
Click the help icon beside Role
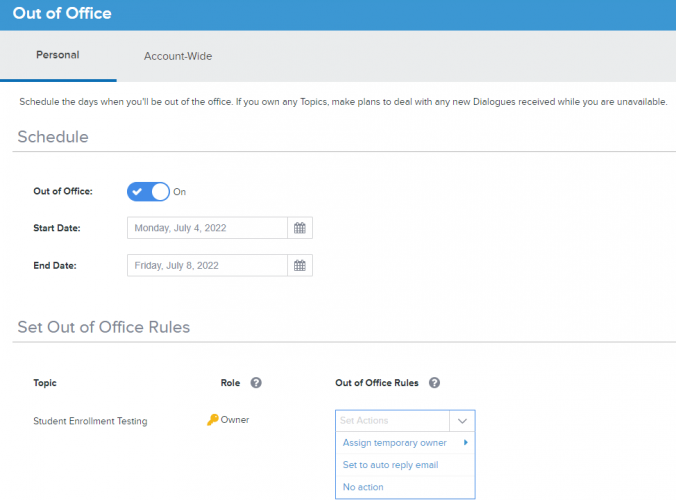click(x=256, y=383)
